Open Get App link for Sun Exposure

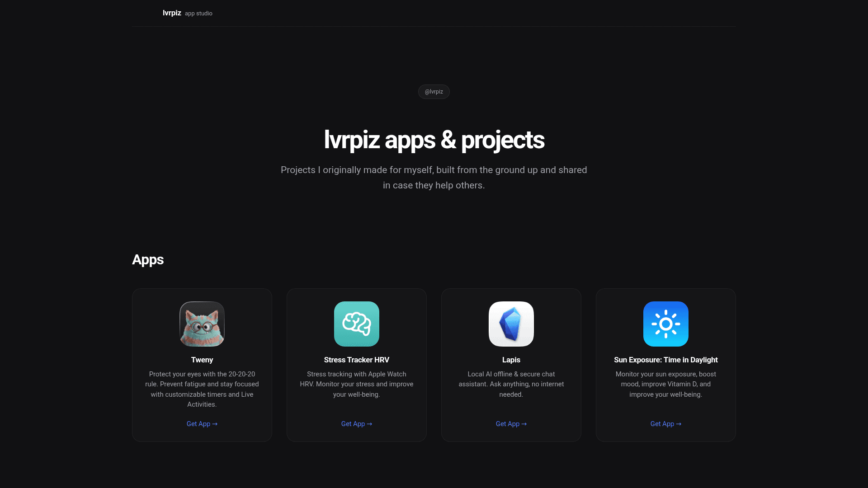666,424
